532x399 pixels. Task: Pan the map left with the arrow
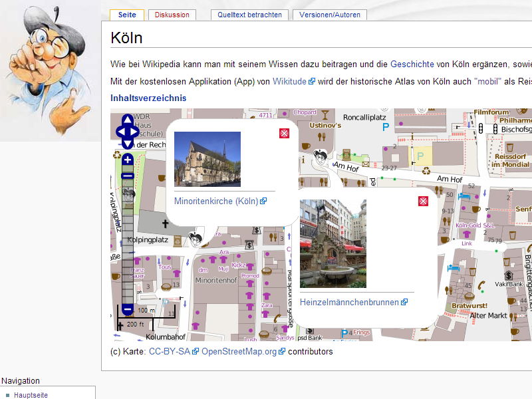121,132
